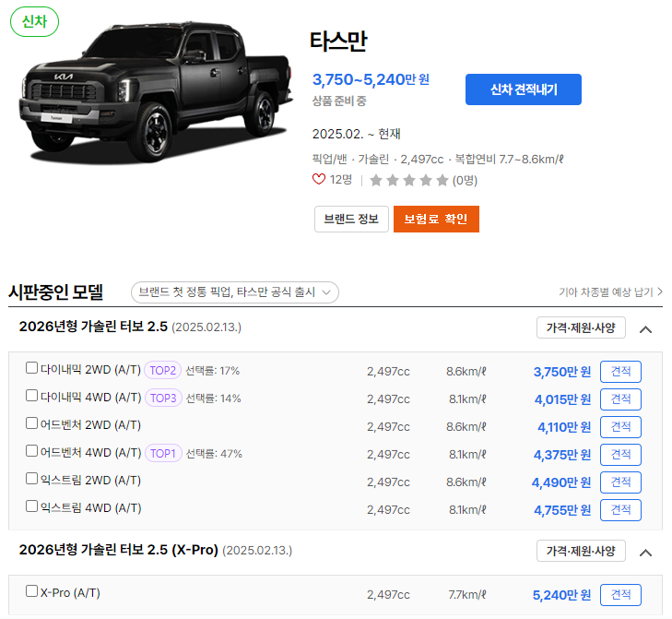Click the 보험료 확인 button
The height and width of the screenshot is (619, 672).
436,220
